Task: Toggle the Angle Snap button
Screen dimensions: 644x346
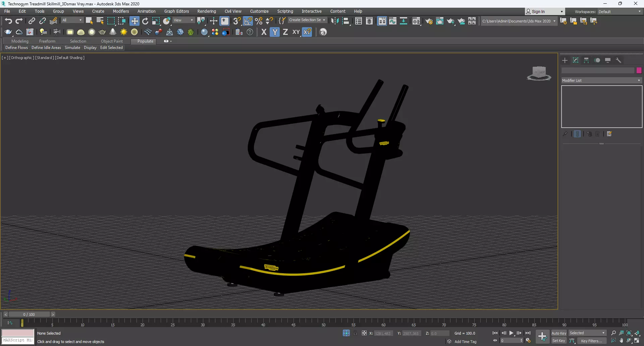Action: click(x=248, y=21)
